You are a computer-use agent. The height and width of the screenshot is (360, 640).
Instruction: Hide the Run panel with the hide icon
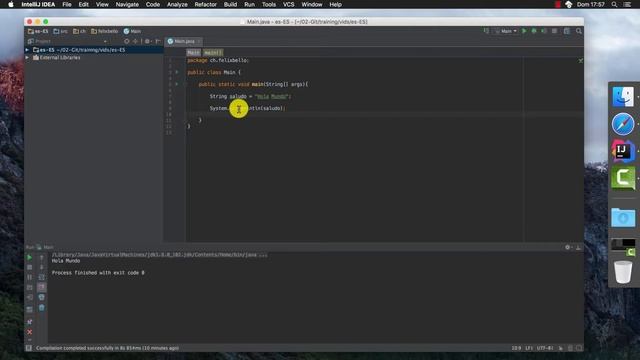(x=578, y=247)
